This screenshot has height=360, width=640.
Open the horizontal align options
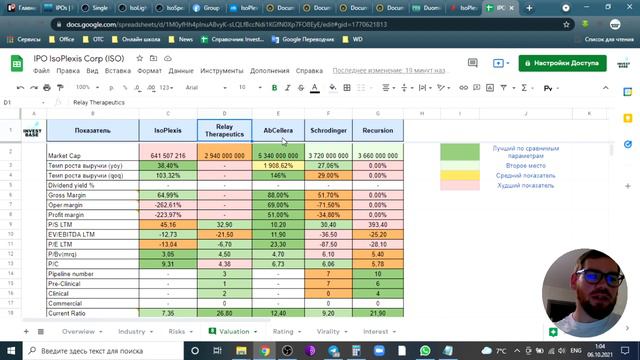[x=388, y=88]
